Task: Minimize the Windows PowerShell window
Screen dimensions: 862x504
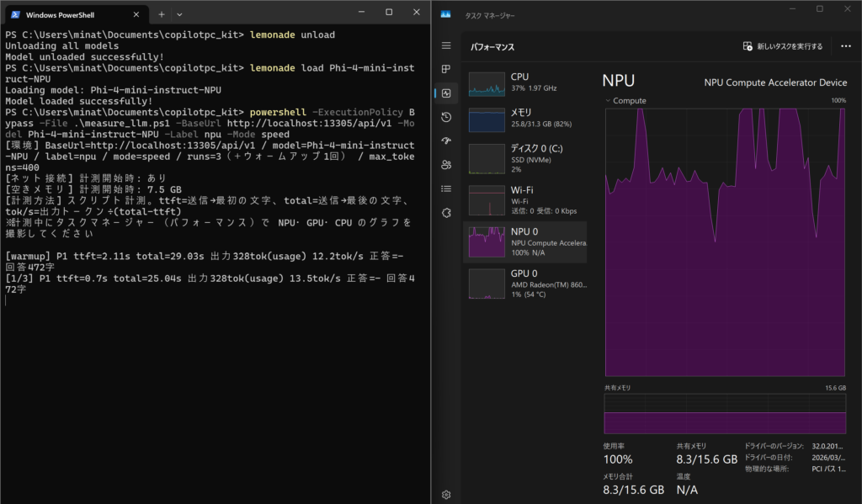Action: (x=361, y=12)
